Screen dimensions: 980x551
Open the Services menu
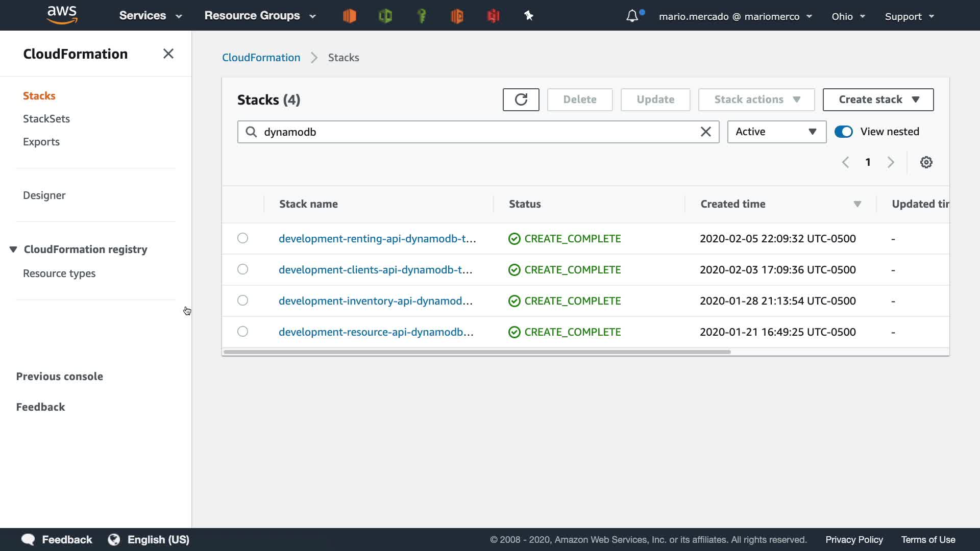pos(150,16)
